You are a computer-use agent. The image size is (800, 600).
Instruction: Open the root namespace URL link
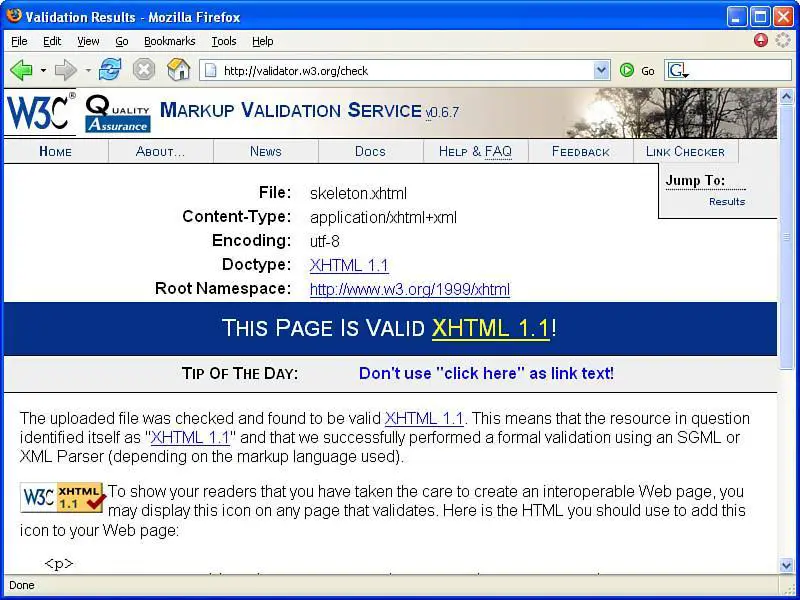coord(410,289)
